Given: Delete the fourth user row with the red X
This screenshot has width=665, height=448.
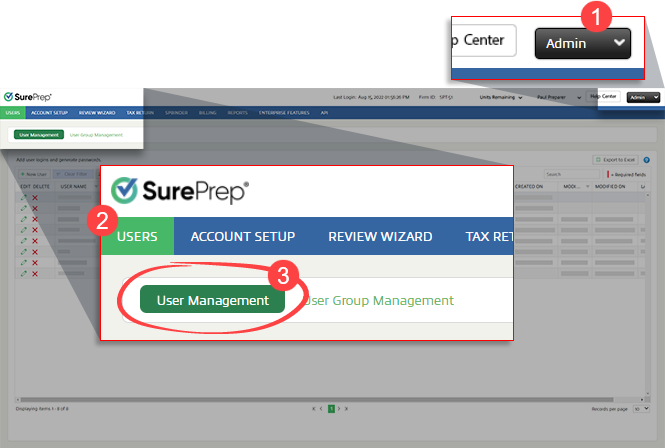Looking at the screenshot, I should coord(35,230).
